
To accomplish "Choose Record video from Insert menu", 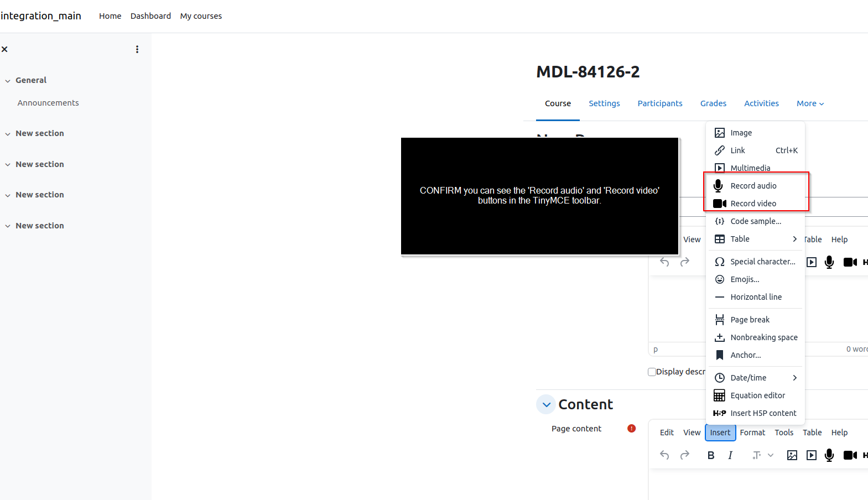I will [756, 204].
